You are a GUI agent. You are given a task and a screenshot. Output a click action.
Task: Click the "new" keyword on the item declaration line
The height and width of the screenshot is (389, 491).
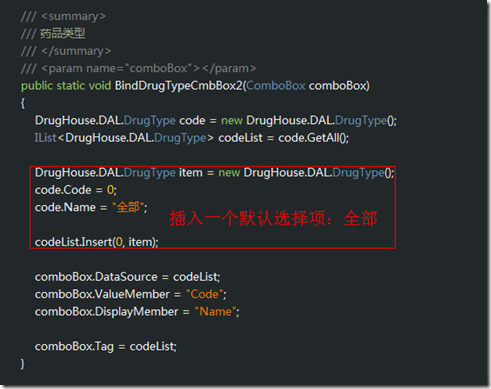(229, 173)
